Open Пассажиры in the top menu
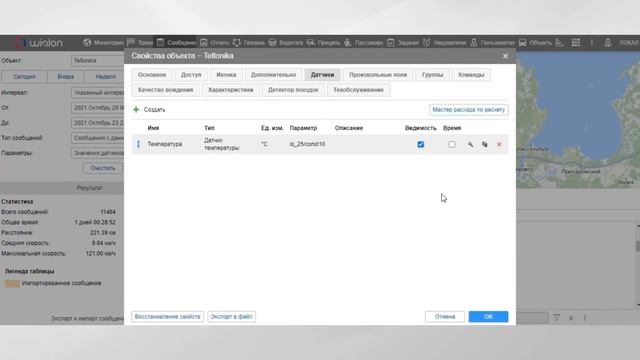This screenshot has height=360, width=640. (363, 43)
